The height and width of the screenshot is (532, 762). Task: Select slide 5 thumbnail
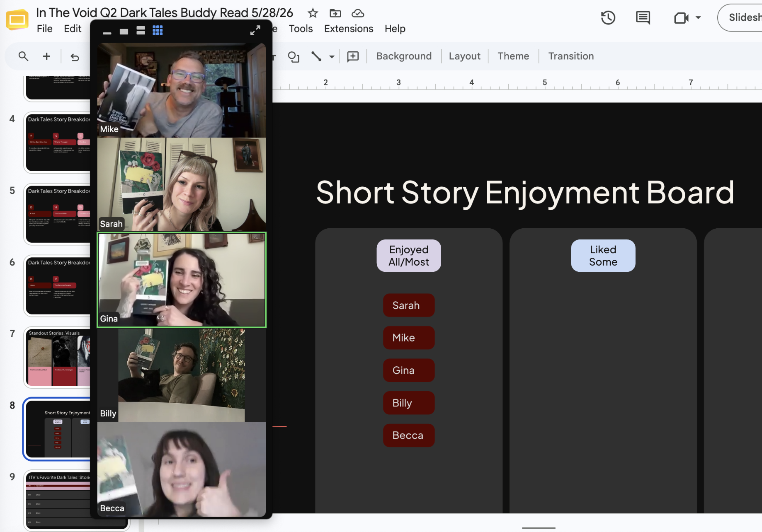click(58, 214)
